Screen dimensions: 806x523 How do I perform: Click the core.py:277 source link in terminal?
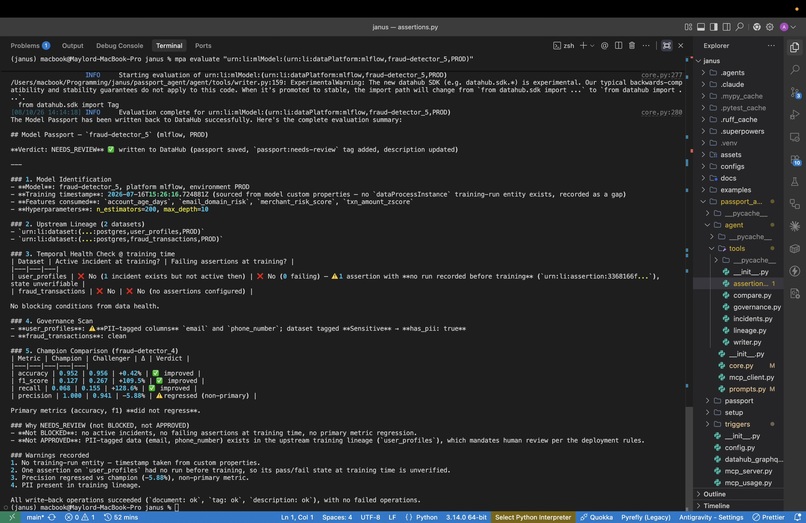pos(662,75)
